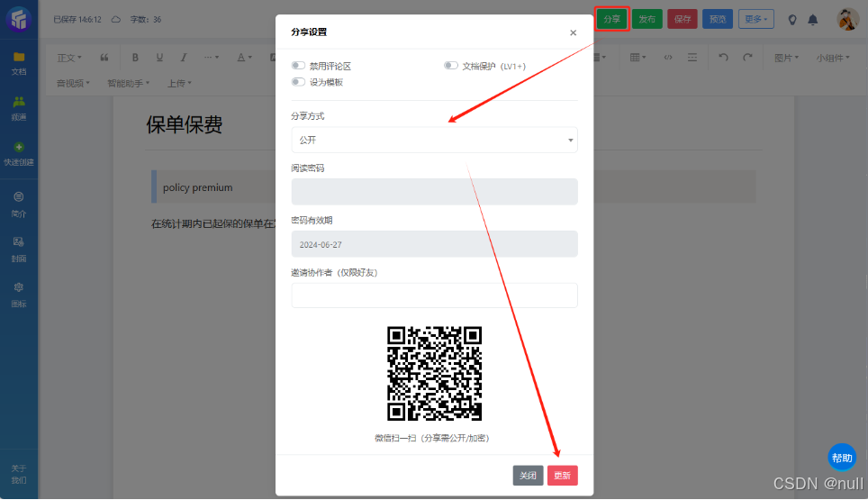Insert a horizontal divider line
Viewport: 868px width, 500px height.
[692, 58]
